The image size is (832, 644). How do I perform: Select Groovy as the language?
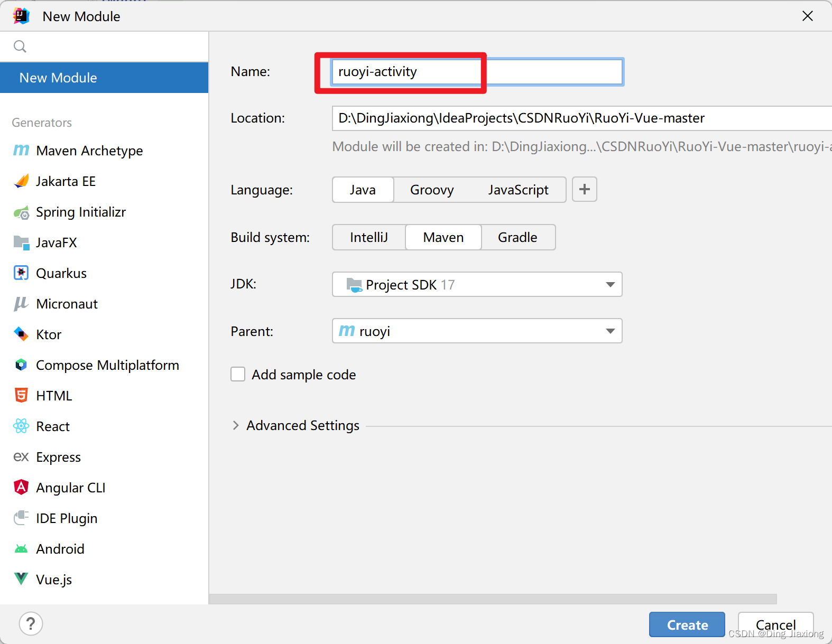coord(432,190)
